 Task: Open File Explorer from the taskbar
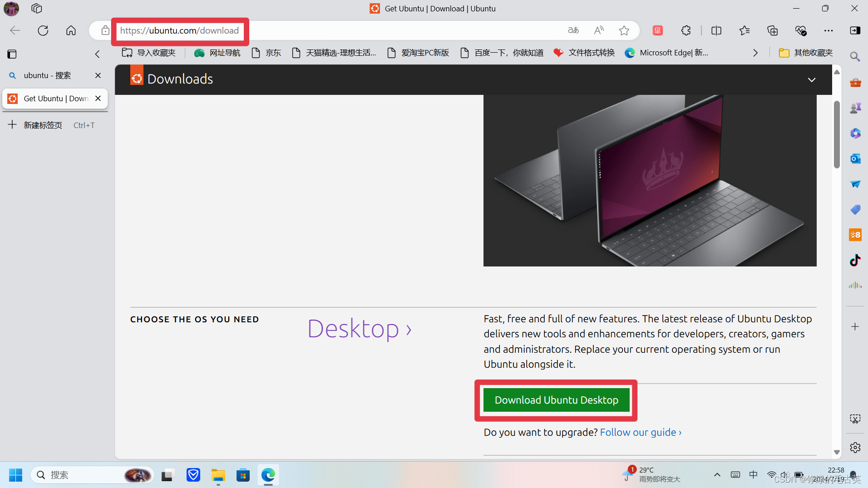pyautogui.click(x=218, y=475)
